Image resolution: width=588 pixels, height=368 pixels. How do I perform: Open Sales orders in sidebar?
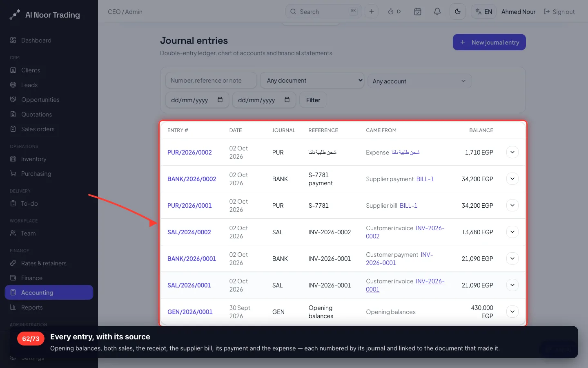click(x=49, y=129)
